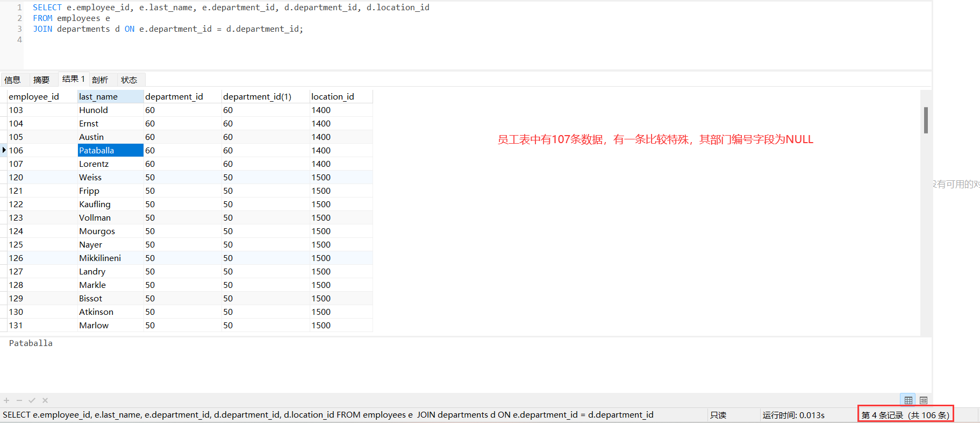980x423 pixels.
Task: Select the Mourgos last name cell
Action: [x=110, y=231]
